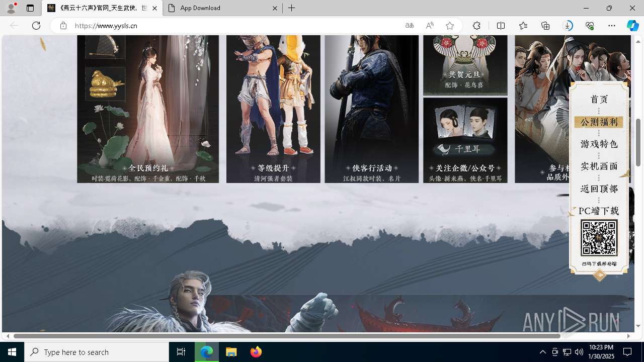644x362 pixels.
Task: Click the scroll up arrow
Action: point(638,41)
